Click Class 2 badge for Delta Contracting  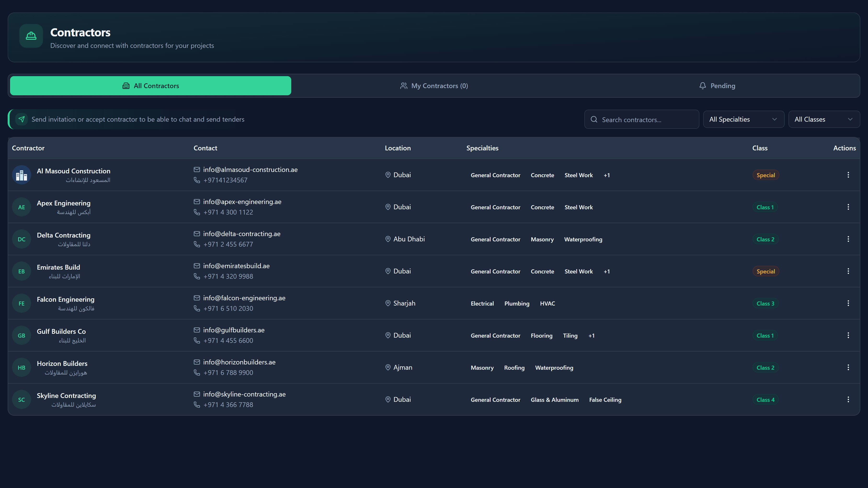pyautogui.click(x=765, y=239)
